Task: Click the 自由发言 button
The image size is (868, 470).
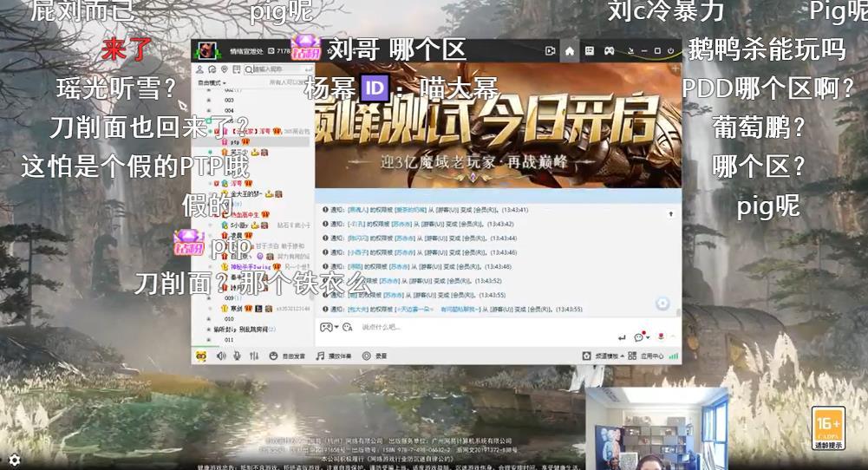Action: click(287, 356)
